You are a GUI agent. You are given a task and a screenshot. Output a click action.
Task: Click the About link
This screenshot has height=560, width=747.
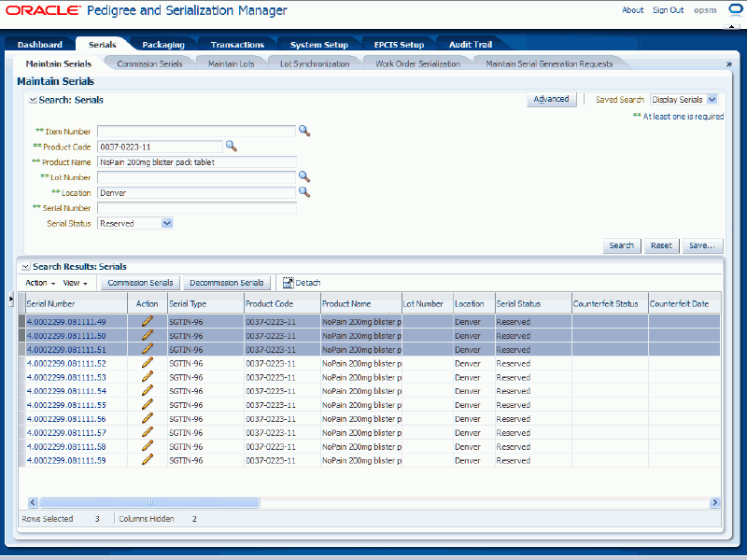[633, 10]
